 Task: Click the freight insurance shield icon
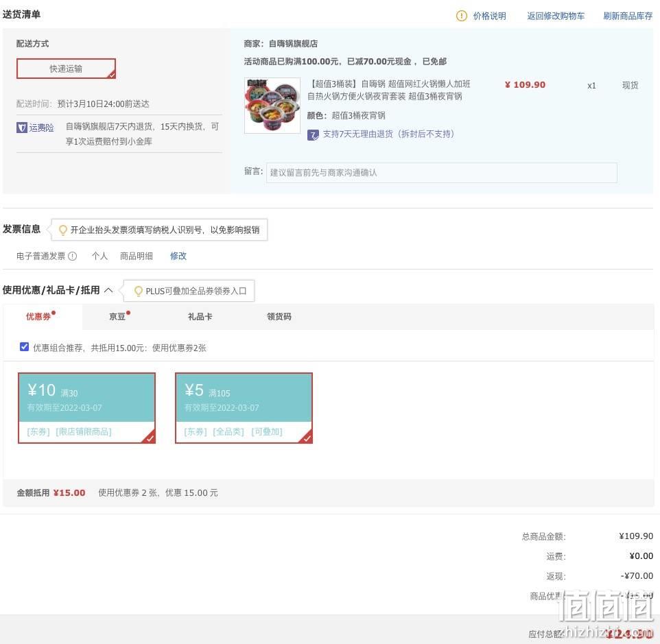[x=22, y=128]
